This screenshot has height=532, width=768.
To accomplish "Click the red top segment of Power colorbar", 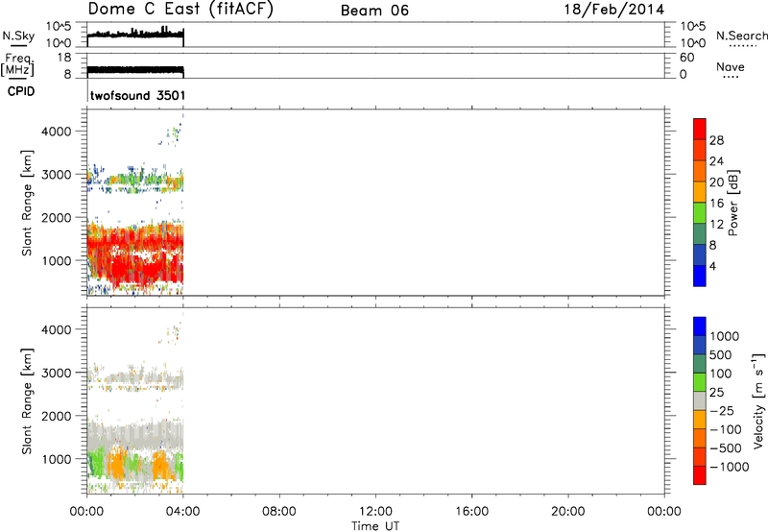I will pyautogui.click(x=700, y=129).
